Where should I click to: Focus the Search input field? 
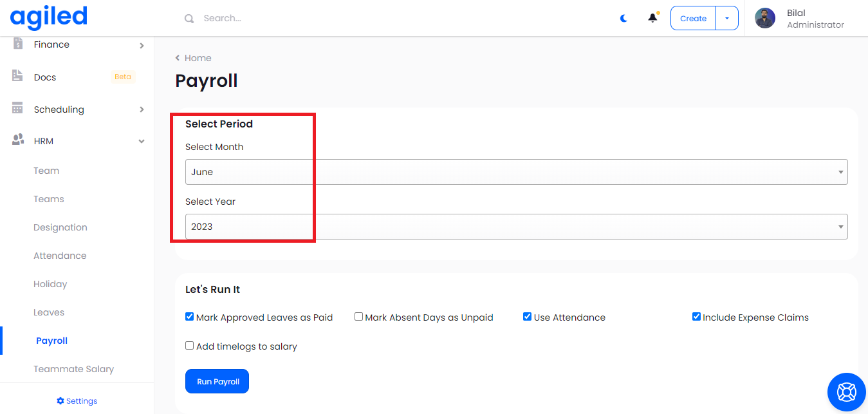tap(322, 18)
